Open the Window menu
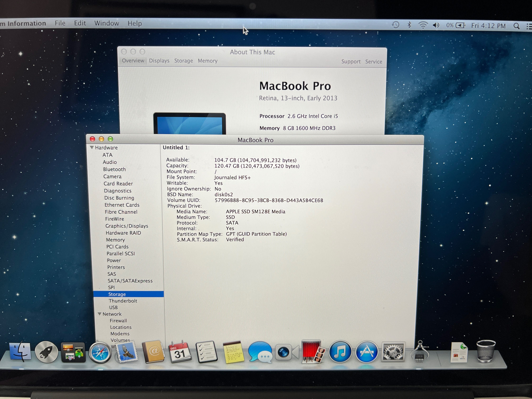 coord(106,23)
